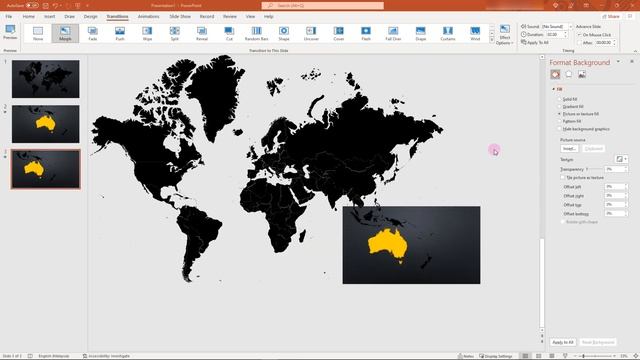Open the Sound dropdown list
Screen dimensions: 640x360
click(x=571, y=27)
